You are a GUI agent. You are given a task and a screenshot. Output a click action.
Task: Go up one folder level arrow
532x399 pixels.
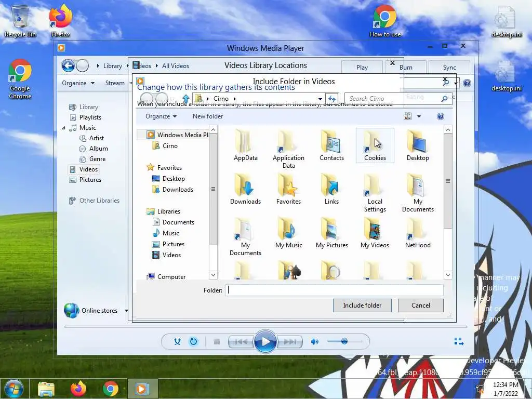point(185,99)
